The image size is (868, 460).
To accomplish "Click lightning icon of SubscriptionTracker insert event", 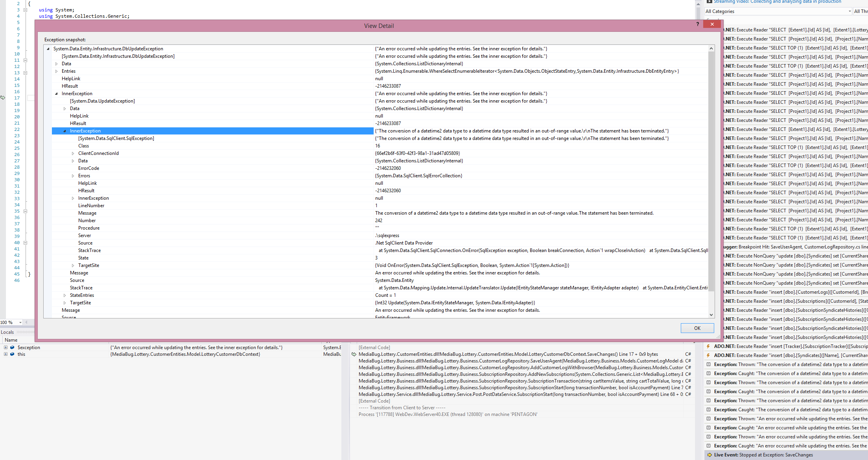I will pyautogui.click(x=708, y=346).
